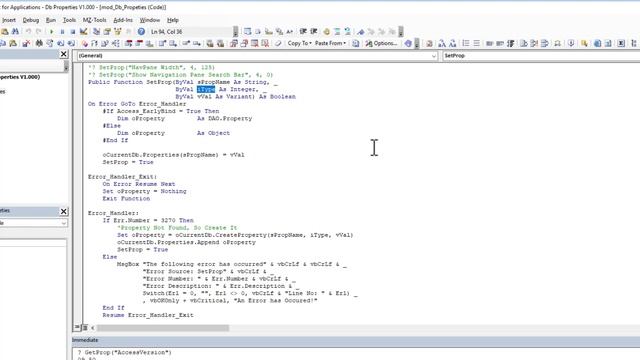Click the yellow magnifier icon in MZ-Tools toolbar
640x360 pixels.
[584, 43]
